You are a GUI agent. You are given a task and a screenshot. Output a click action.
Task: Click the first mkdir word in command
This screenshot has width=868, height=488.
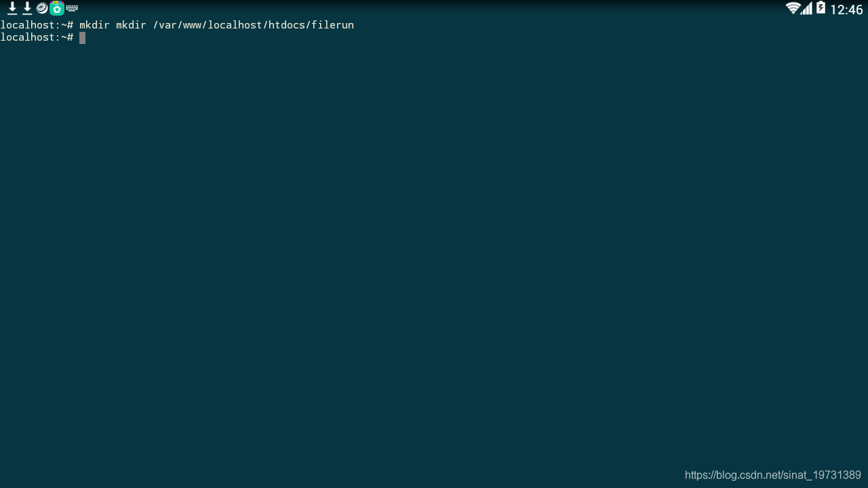click(x=94, y=25)
